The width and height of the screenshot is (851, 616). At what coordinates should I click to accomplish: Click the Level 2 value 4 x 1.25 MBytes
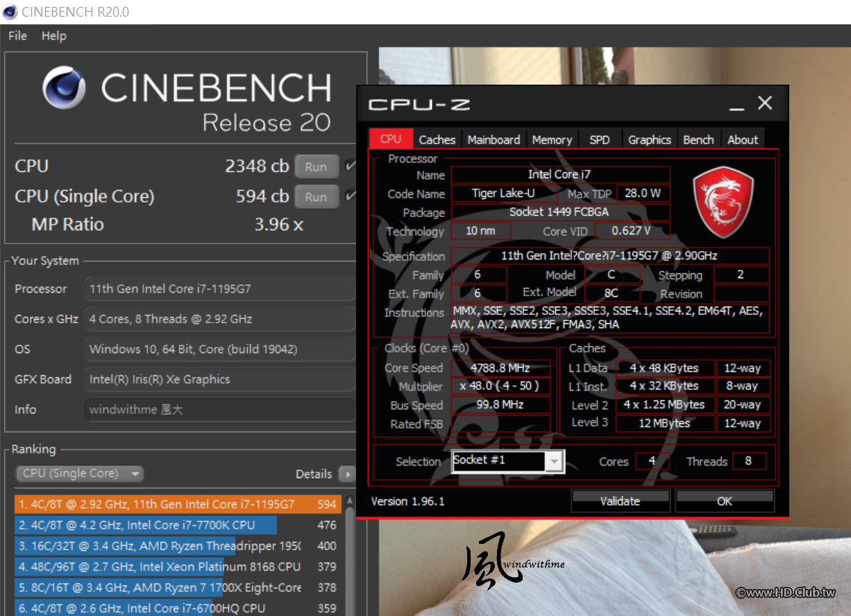point(665,405)
